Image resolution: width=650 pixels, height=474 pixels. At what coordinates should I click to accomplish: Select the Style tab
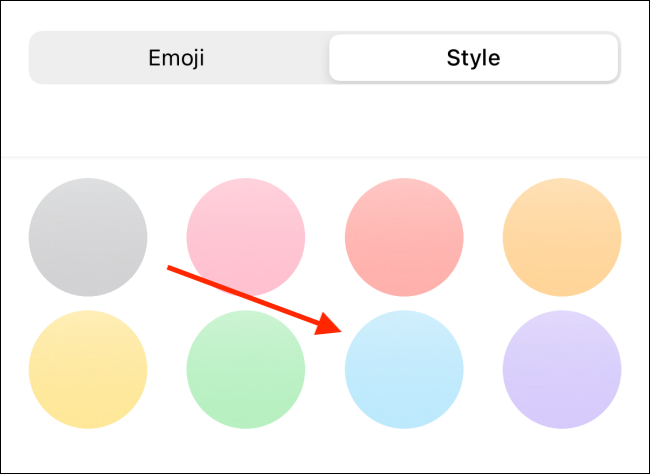(x=473, y=58)
